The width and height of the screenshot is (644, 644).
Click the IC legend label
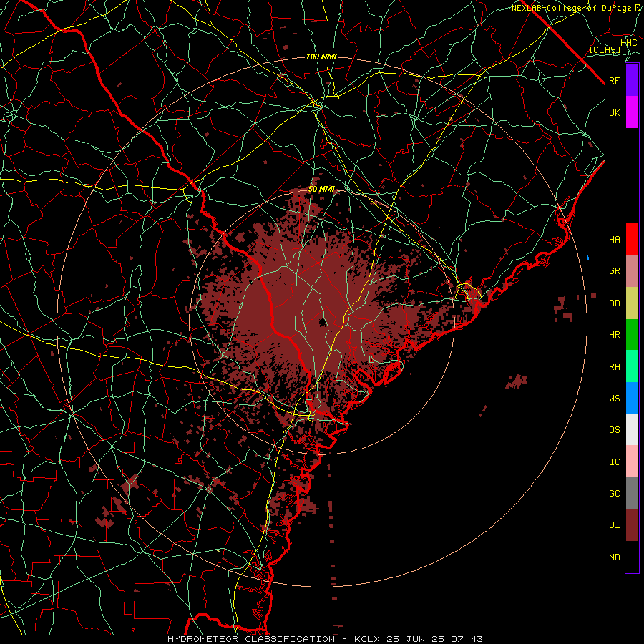pyautogui.click(x=614, y=462)
